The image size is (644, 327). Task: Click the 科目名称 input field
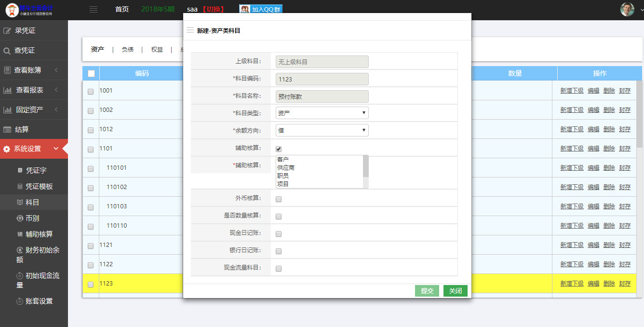tap(322, 96)
